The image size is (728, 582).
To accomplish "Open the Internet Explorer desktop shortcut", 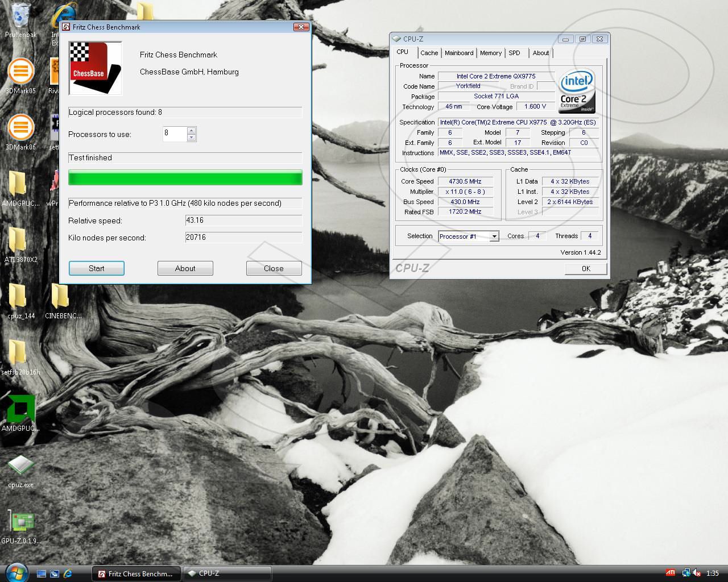I will [64, 15].
